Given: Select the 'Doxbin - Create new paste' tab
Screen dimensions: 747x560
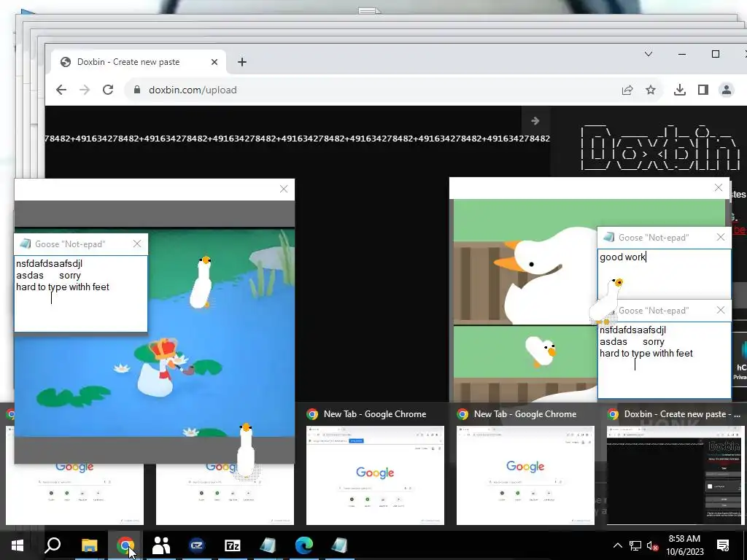Looking at the screenshot, I should tap(128, 62).
